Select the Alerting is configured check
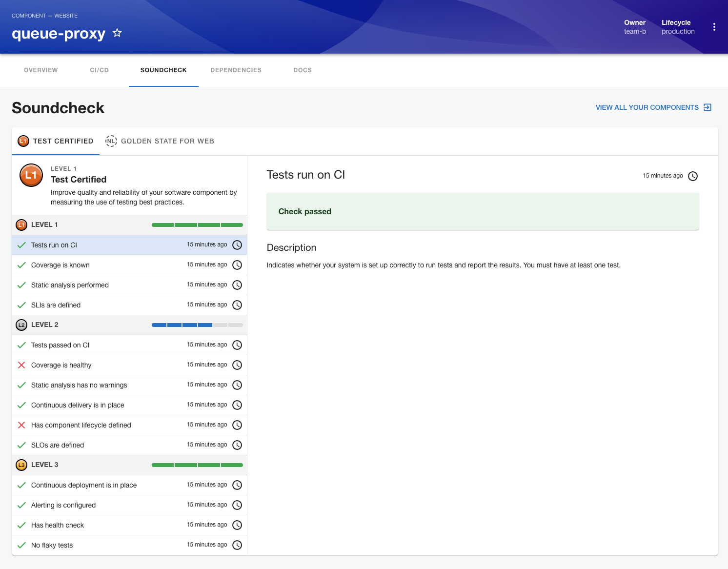Image resolution: width=728 pixels, height=569 pixels. click(63, 505)
